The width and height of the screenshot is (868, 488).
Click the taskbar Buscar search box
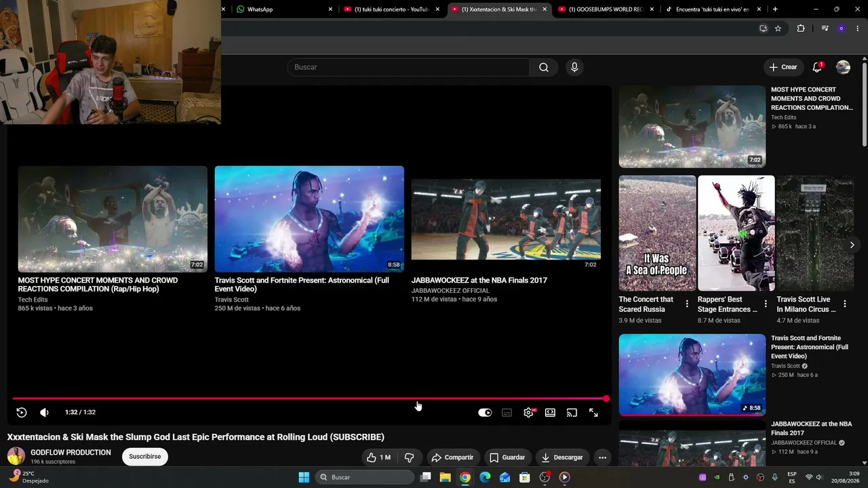click(x=366, y=477)
